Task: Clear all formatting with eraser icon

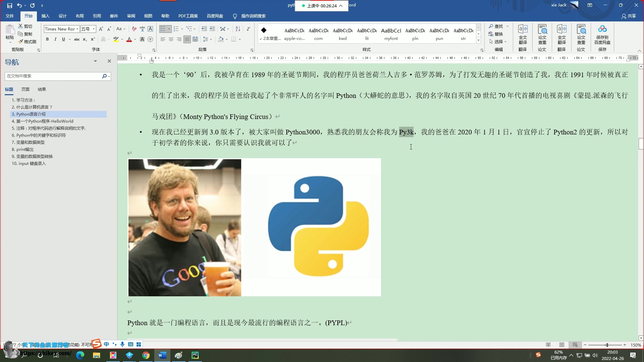Action: point(134,29)
